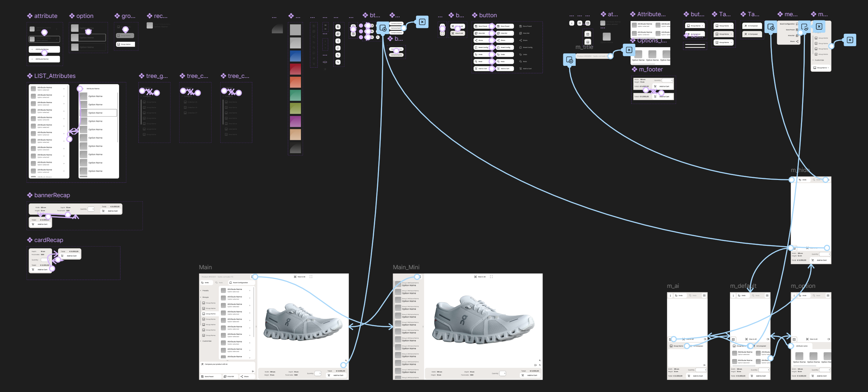The height and width of the screenshot is (392, 868).
Task: Click first Save Preset variant in button component
Action: [x=482, y=26]
